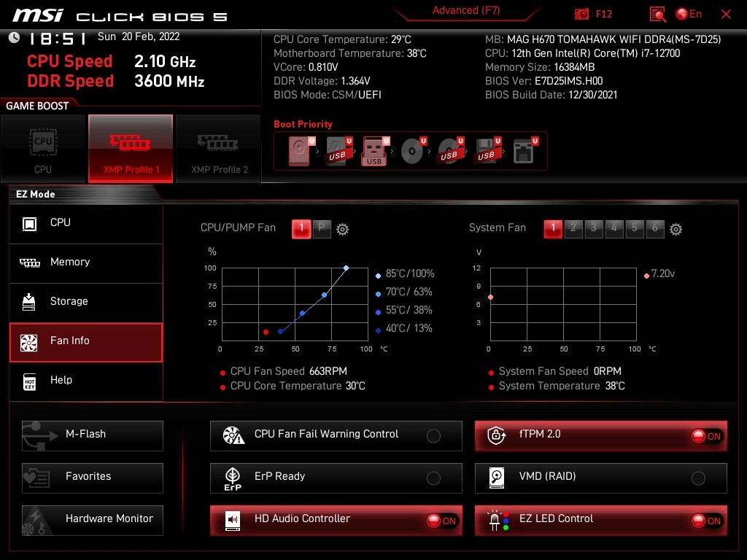
Task: Select the pump fan P tab
Action: (322, 229)
